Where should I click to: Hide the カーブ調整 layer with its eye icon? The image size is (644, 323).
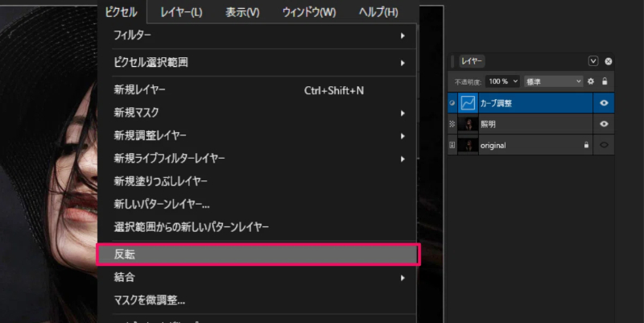coord(604,103)
